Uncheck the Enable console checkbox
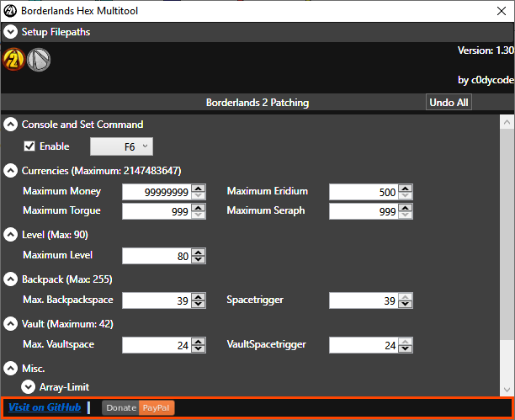The height and width of the screenshot is (420, 515). point(29,146)
